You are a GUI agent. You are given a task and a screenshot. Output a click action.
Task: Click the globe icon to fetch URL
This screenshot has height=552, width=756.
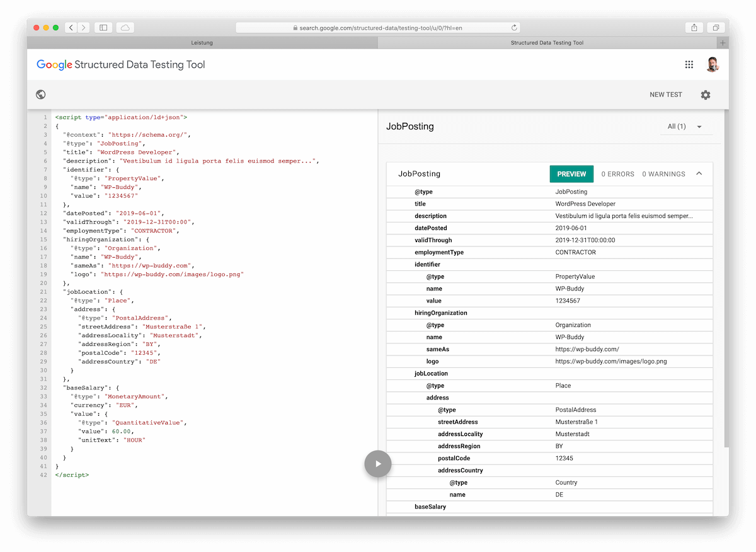click(x=41, y=95)
